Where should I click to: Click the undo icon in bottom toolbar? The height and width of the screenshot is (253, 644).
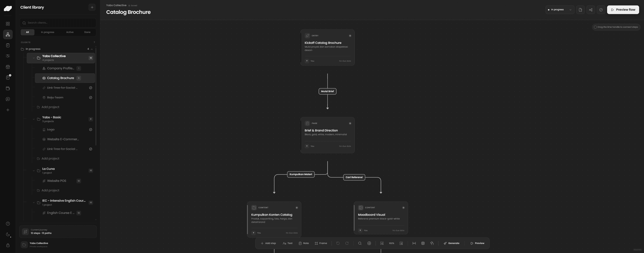point(338,243)
